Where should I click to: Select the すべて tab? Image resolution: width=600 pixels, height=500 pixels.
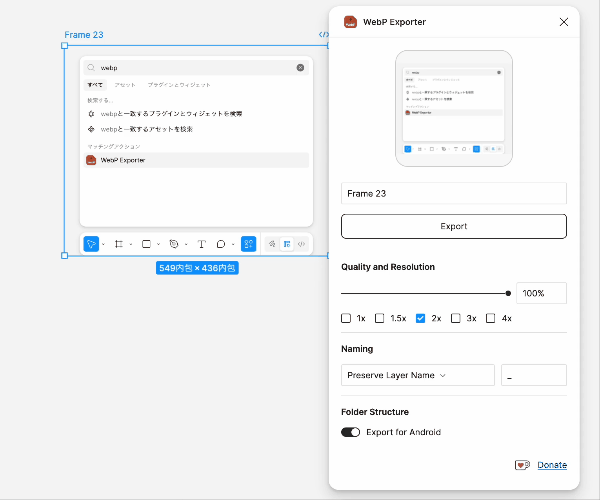pos(95,85)
